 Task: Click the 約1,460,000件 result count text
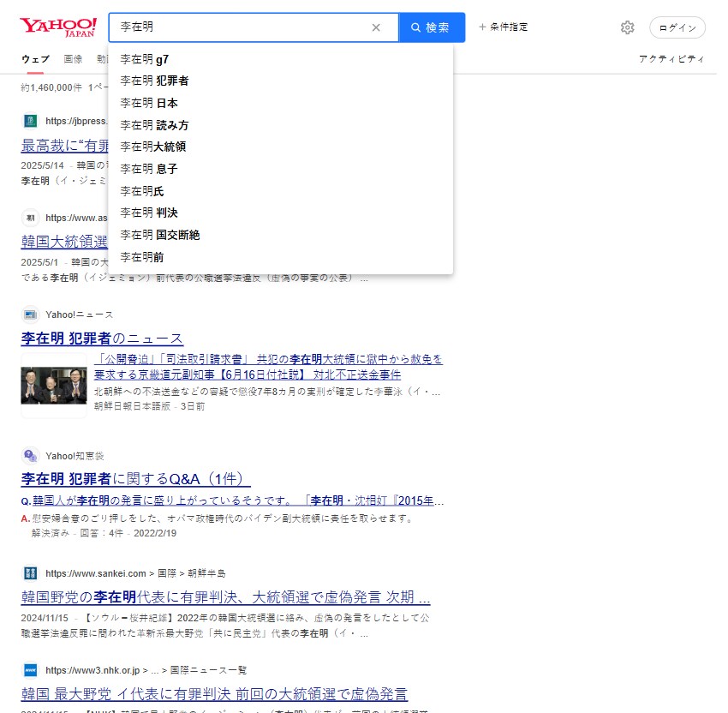click(x=51, y=87)
